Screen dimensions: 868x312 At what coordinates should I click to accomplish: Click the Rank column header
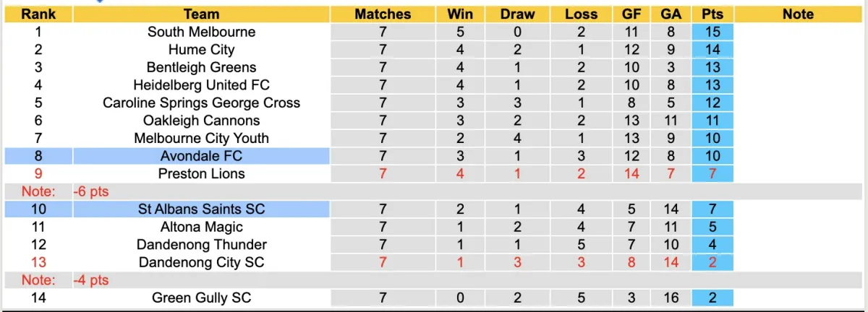coord(38,14)
